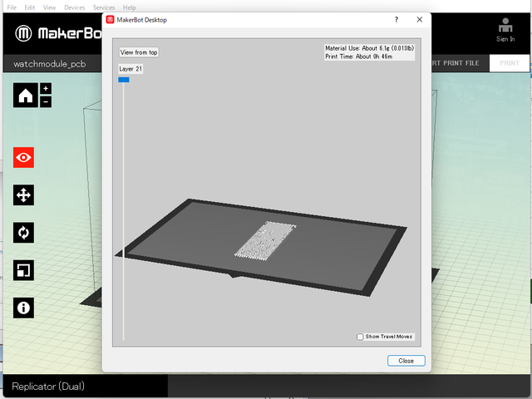This screenshot has height=399, width=532.
Task: Select the Rotate tool icon
Action: click(23, 233)
